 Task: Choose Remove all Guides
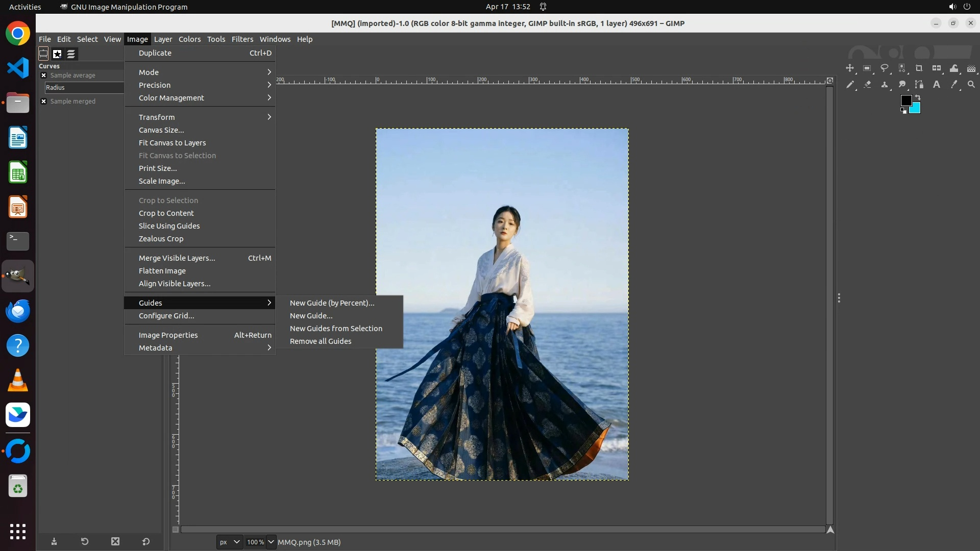[321, 341]
